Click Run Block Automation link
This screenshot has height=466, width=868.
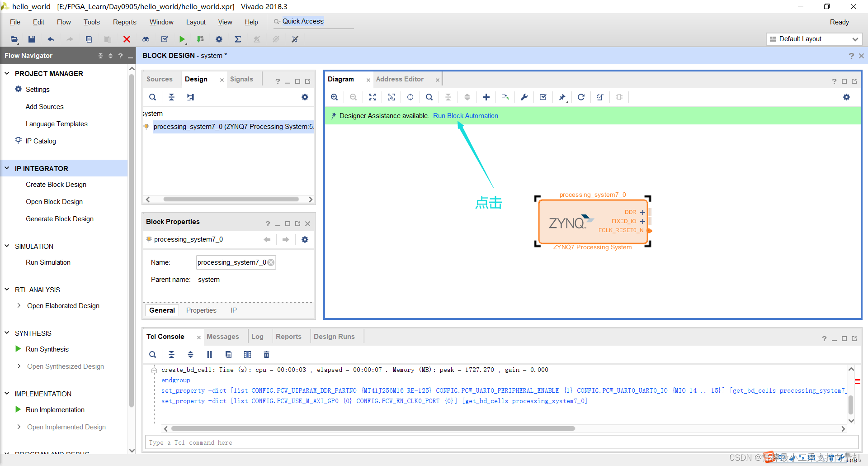point(466,116)
